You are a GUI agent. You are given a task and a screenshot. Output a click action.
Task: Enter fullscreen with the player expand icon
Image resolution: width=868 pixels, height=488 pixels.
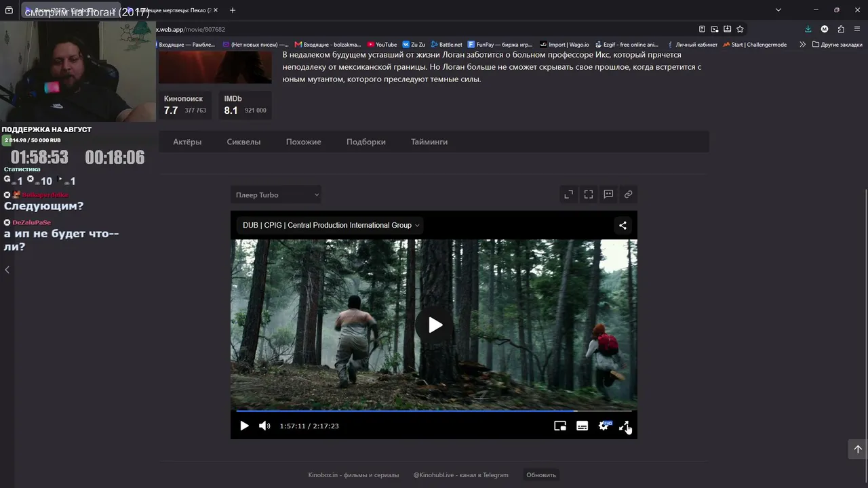point(625,426)
